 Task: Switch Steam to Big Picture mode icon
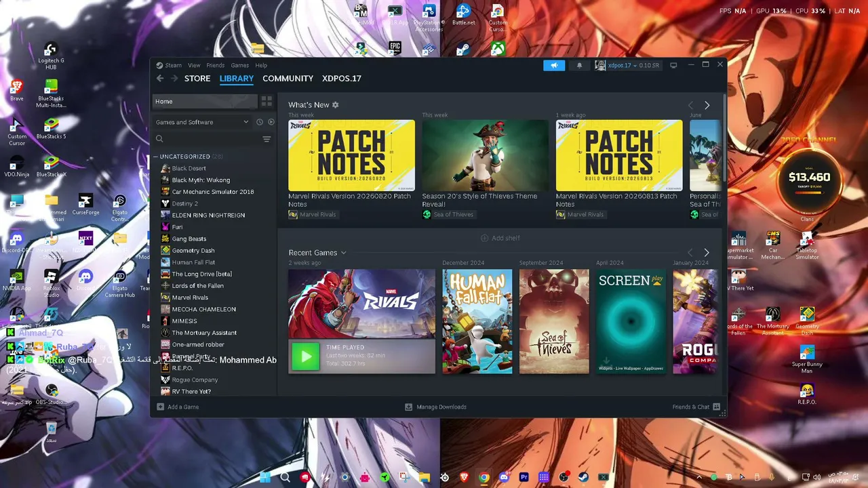pos(673,65)
